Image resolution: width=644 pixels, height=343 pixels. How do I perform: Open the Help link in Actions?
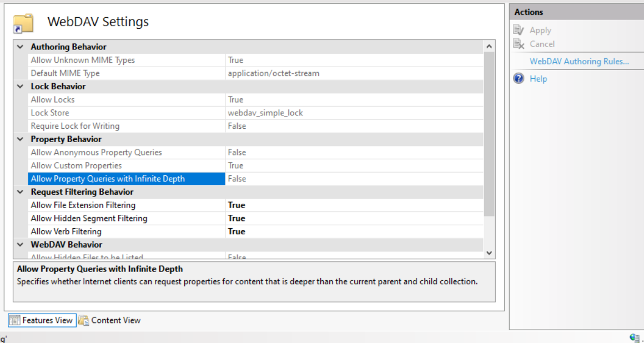pos(538,79)
